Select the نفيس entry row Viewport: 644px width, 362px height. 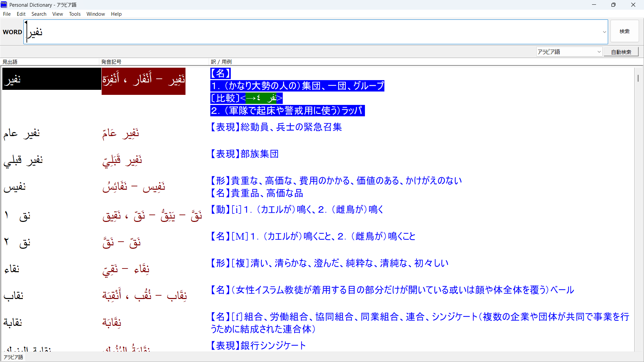click(15, 187)
